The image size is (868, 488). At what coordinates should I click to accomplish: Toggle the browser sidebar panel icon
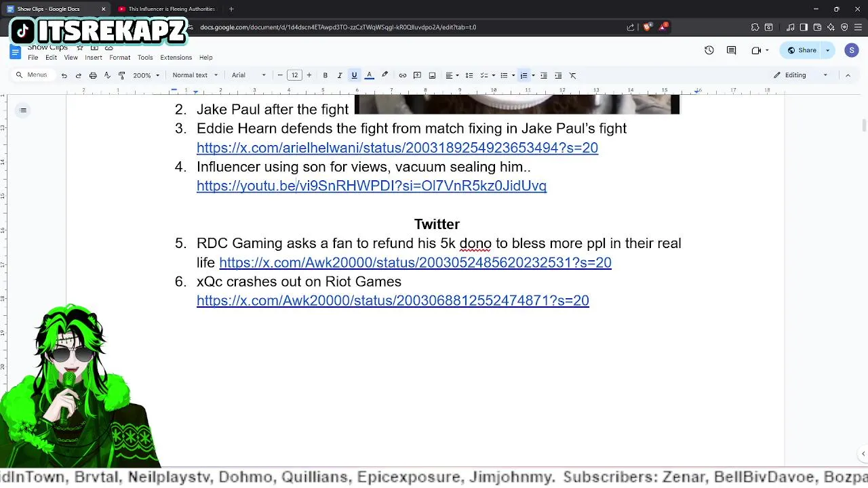pos(804,27)
